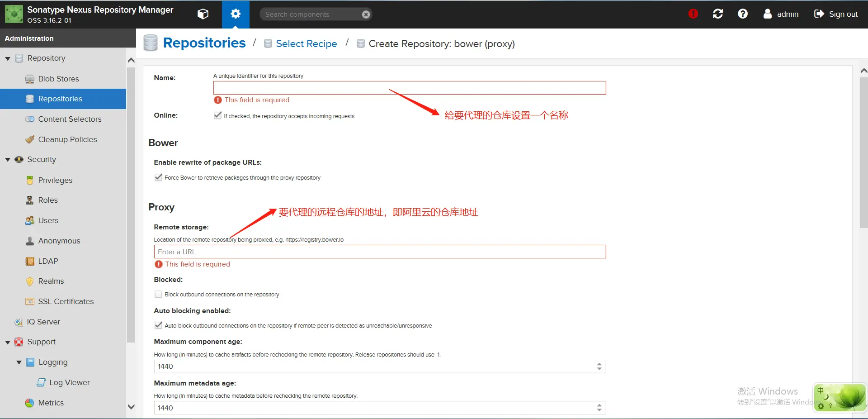
Task: Toggle the Online checkbox
Action: tap(218, 115)
